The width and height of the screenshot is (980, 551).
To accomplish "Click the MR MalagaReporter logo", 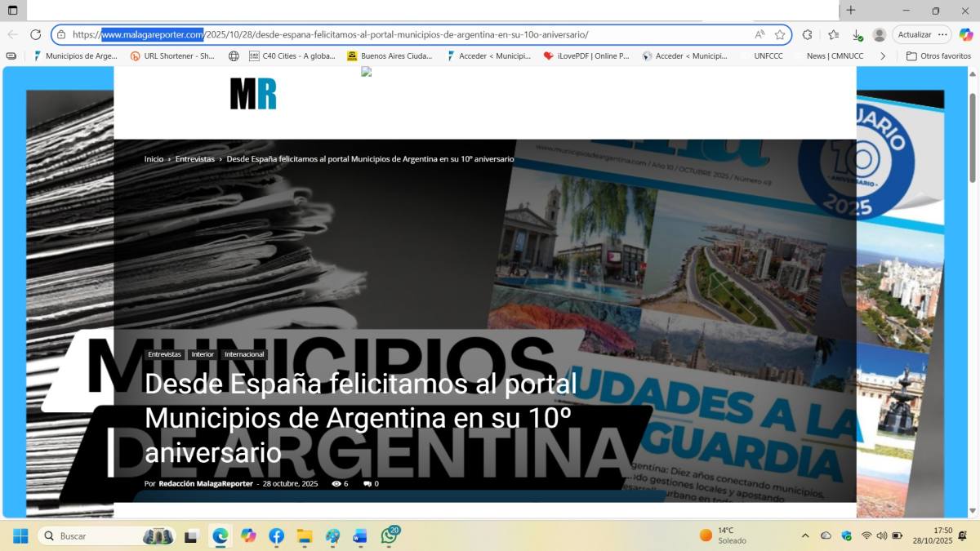I will point(253,94).
